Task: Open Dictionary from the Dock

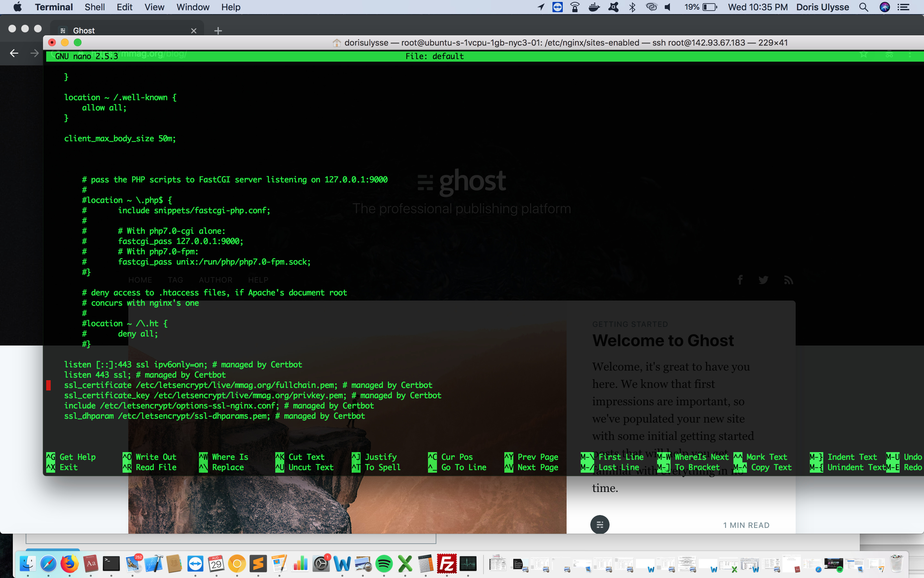Action: tap(90, 564)
